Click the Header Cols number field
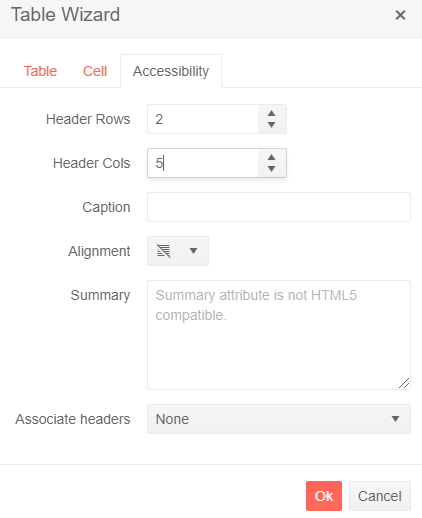This screenshot has height=518, width=422. tap(203, 163)
